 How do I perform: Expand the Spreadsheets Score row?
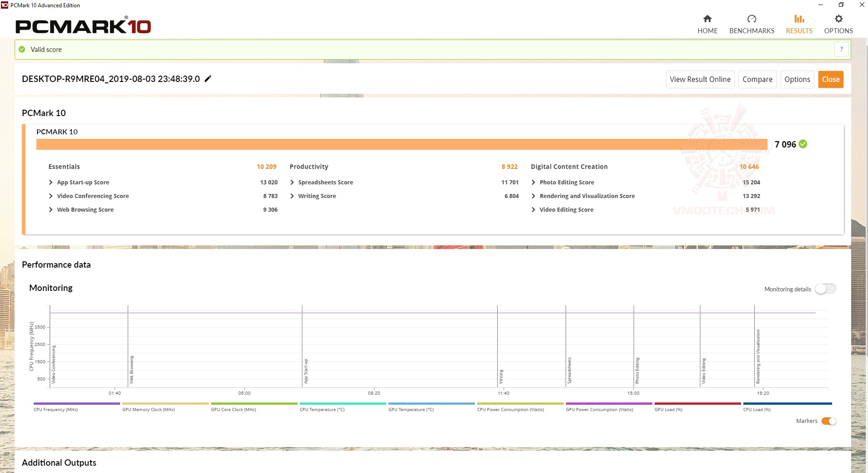[x=292, y=182]
